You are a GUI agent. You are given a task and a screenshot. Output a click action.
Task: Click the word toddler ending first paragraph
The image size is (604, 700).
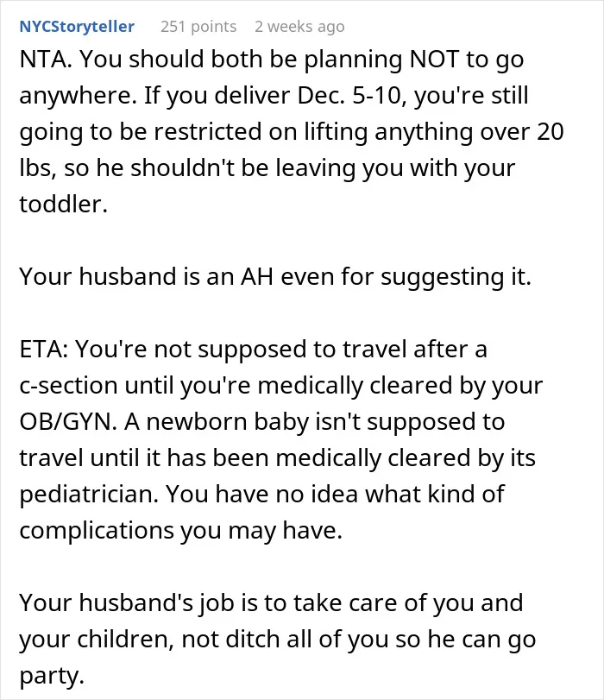pos(63,205)
